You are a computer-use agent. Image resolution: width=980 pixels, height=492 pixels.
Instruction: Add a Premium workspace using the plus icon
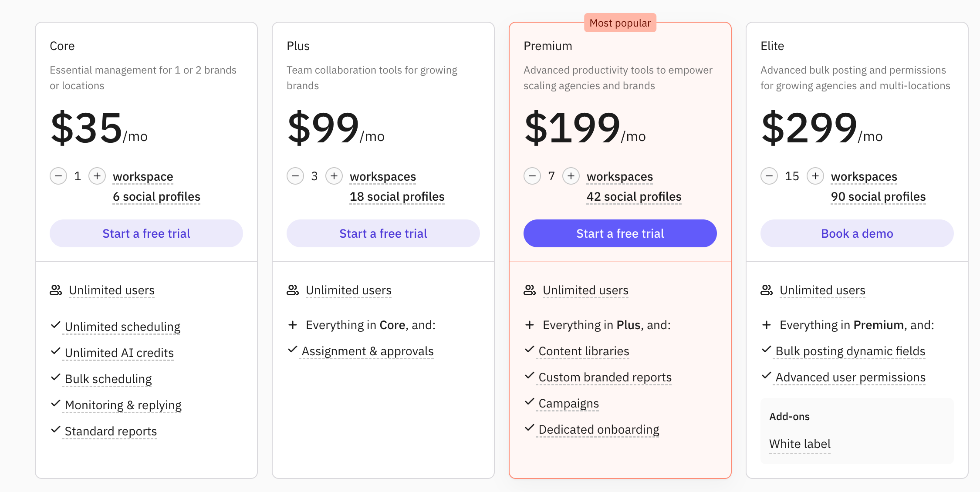click(x=571, y=176)
